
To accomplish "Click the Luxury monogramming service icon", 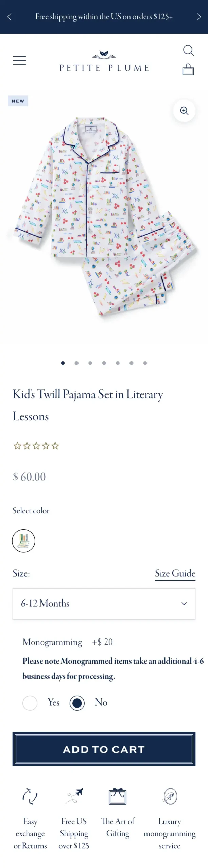I will [170, 796].
